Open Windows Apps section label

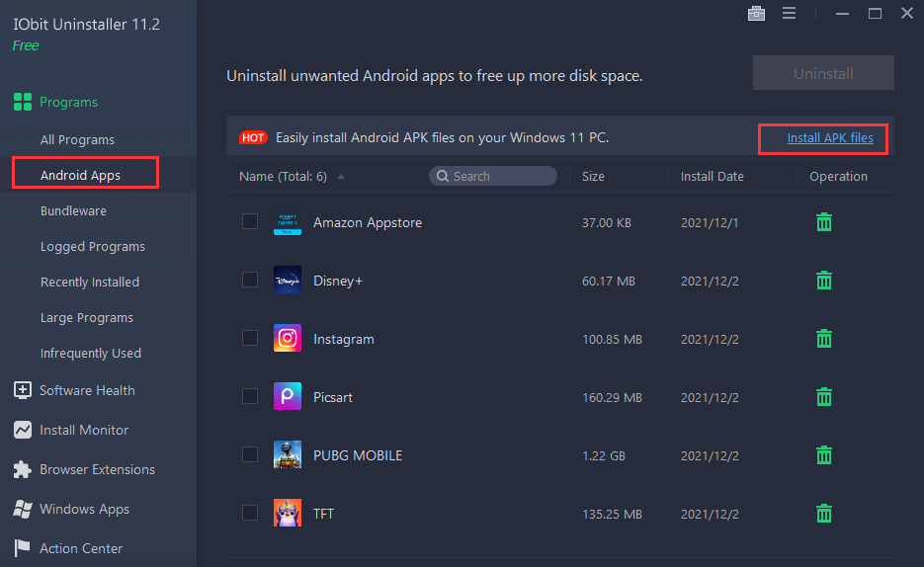[x=84, y=509]
